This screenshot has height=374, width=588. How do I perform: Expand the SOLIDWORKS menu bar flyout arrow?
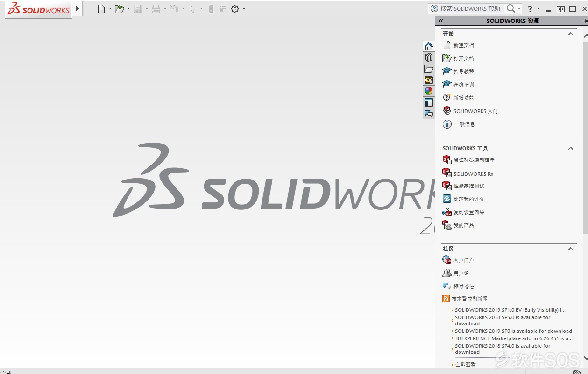pyautogui.click(x=77, y=8)
